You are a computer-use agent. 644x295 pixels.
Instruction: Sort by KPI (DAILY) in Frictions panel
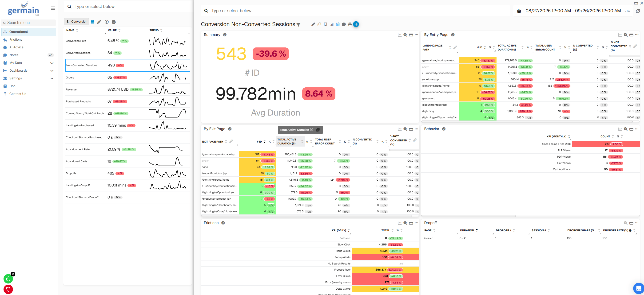349,231
